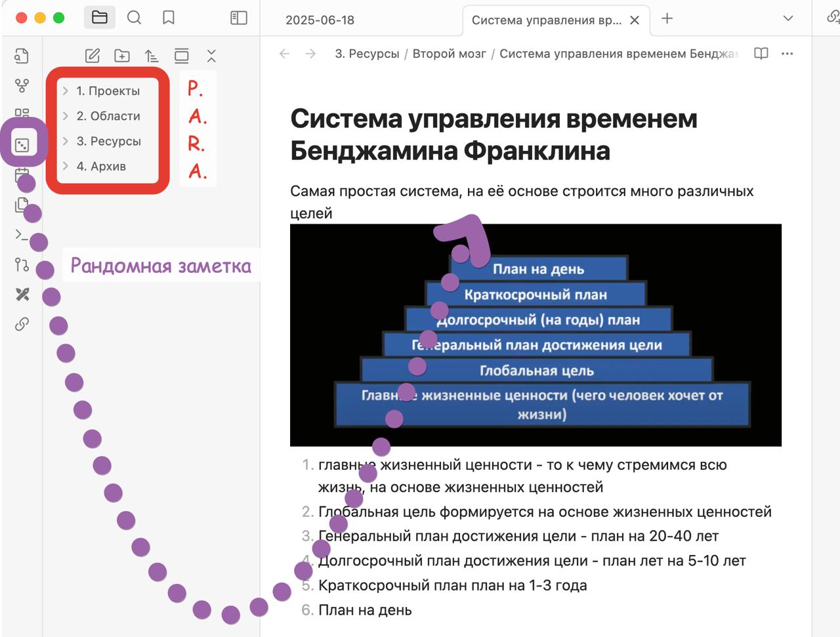Open the note's more options menu
The width and height of the screenshot is (840, 637).
point(787,54)
